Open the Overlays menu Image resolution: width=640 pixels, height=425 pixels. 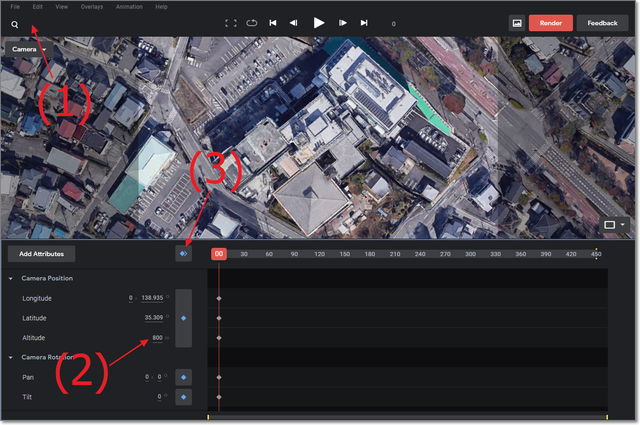91,7
